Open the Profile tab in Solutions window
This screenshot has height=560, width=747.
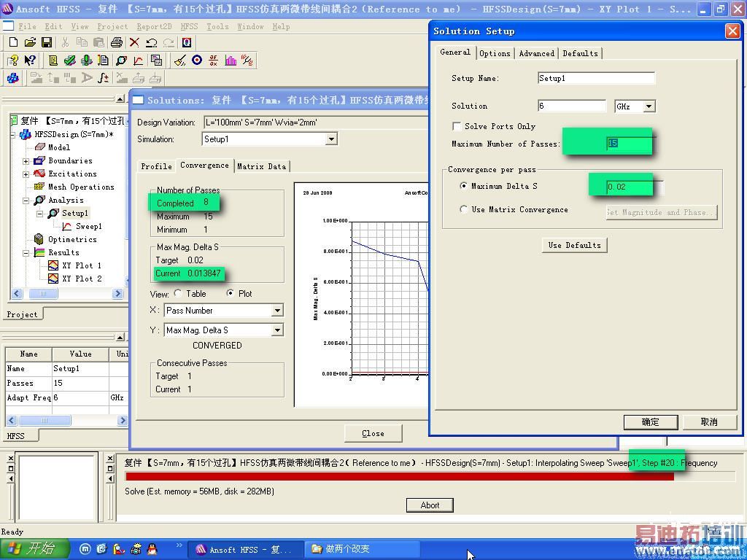pyautogui.click(x=156, y=166)
